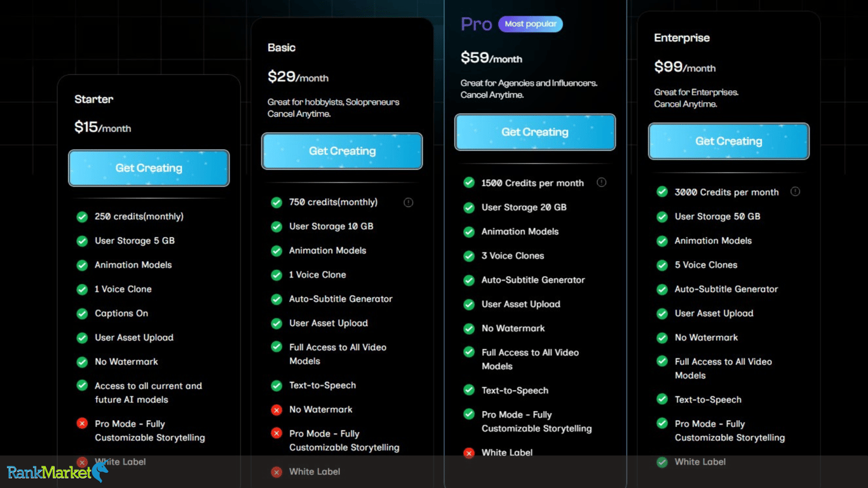Image resolution: width=868 pixels, height=488 pixels.
Task: Click green check beside Starter User Asset Upload
Action: (82, 337)
